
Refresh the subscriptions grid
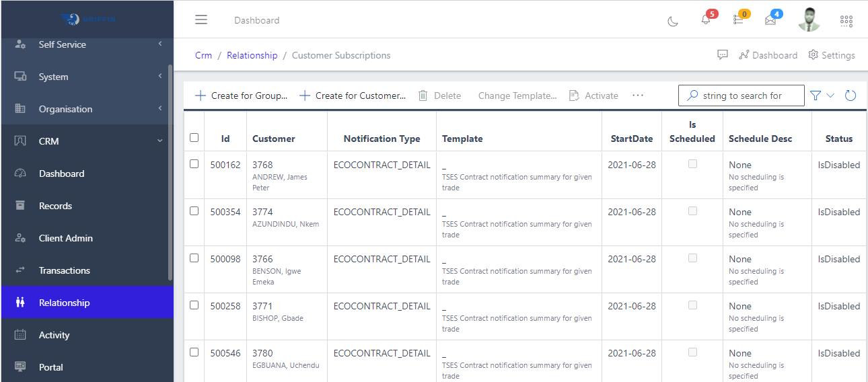click(851, 95)
